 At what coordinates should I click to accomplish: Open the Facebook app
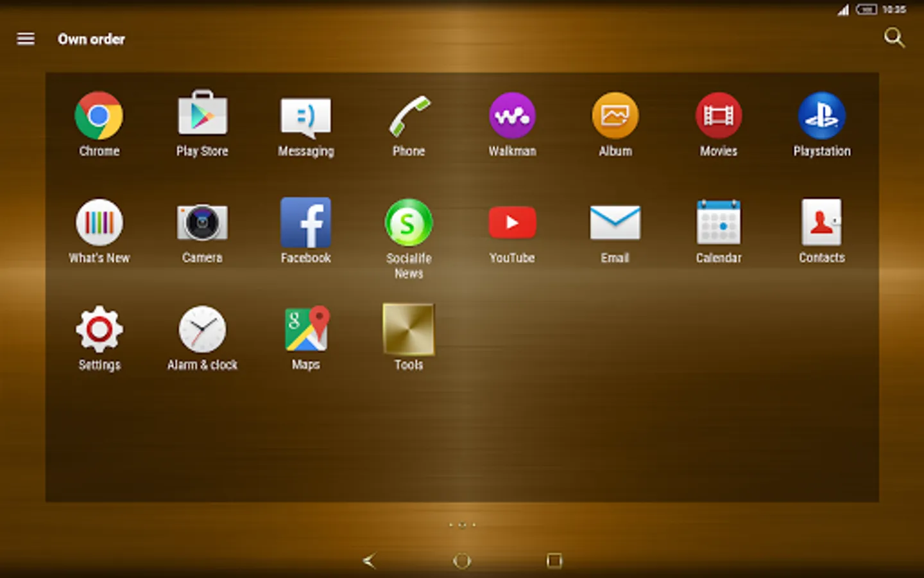306,222
